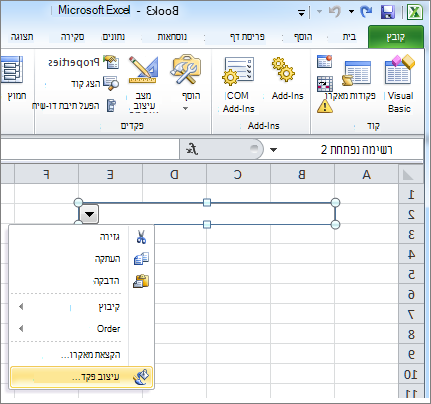Switch to the Page Layout tab
The width and height of the screenshot is (431, 404).
[x=247, y=37]
